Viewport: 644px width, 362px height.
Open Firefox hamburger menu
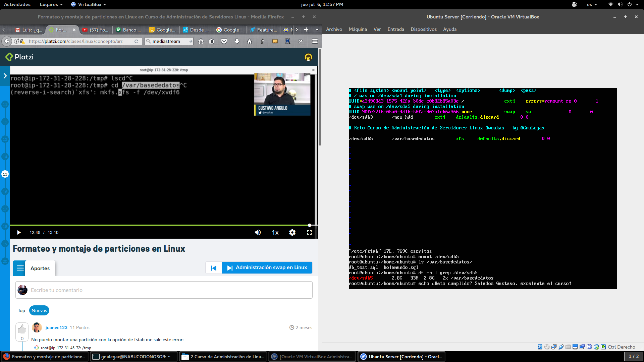[x=315, y=41]
